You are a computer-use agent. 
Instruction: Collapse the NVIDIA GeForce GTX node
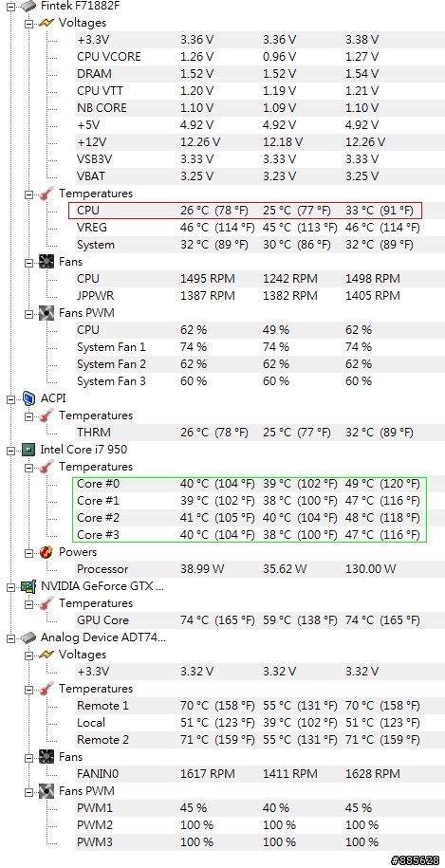coord(10,587)
